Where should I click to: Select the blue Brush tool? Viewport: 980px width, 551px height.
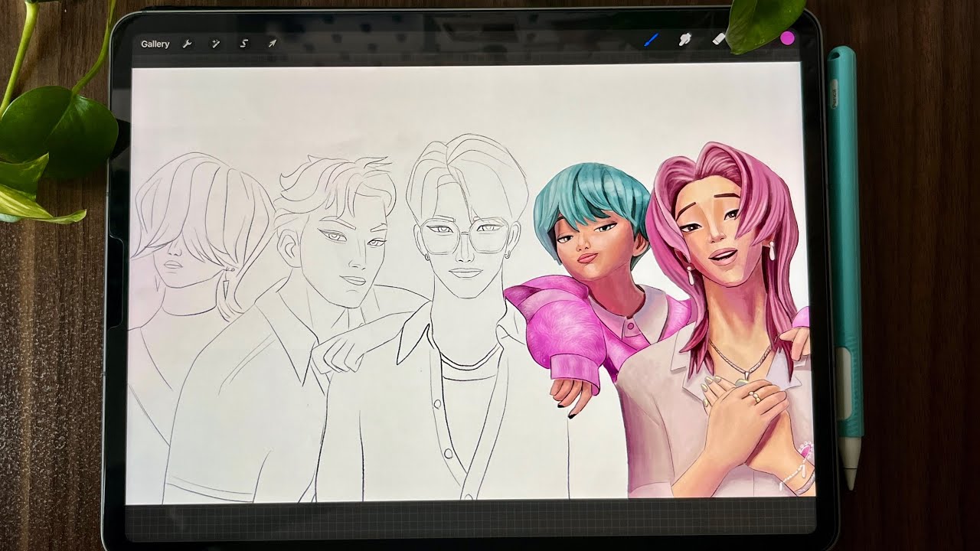pyautogui.click(x=652, y=39)
